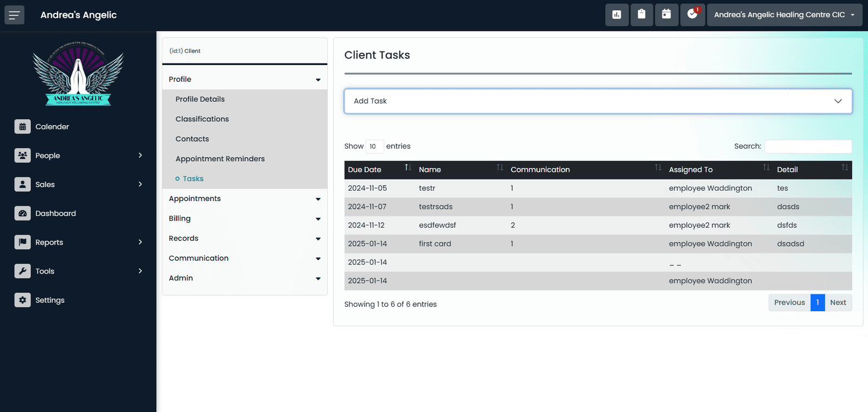
Task: Expand the Appointments section
Action: 245,198
